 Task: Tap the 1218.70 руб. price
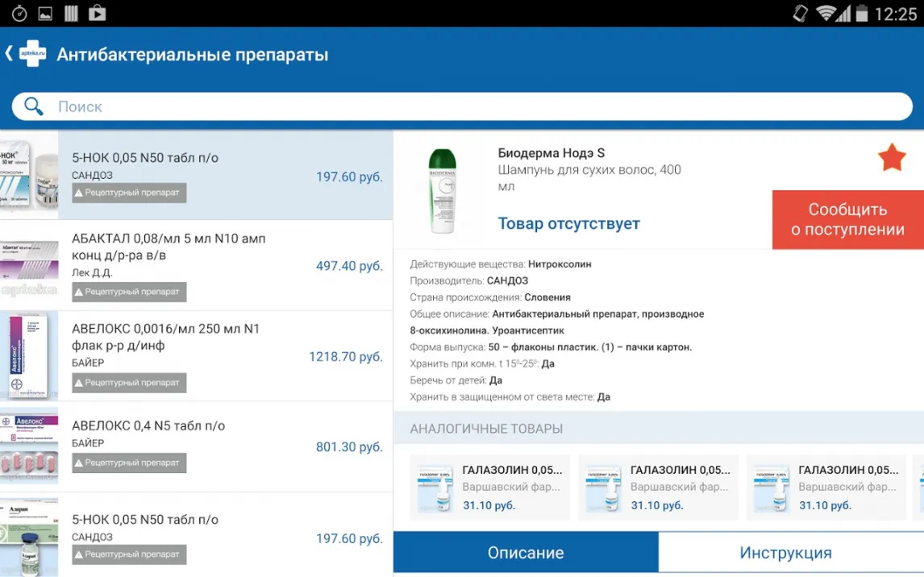click(345, 356)
